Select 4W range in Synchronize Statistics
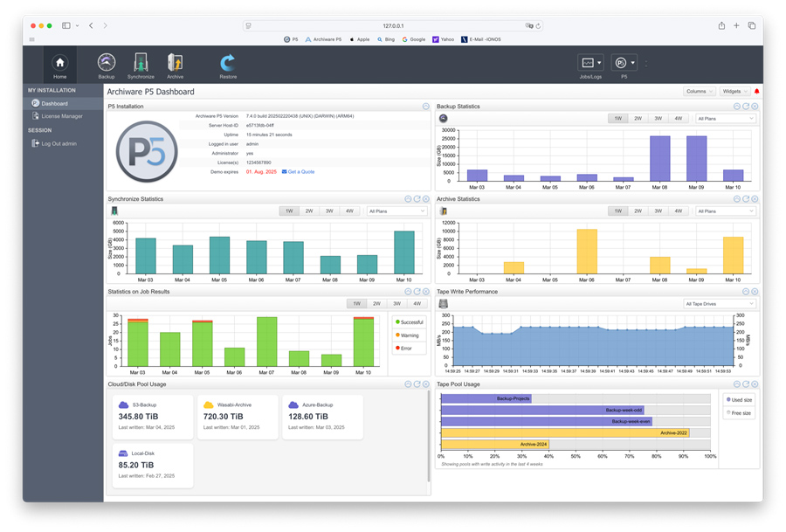Screen dimensions: 786x532 [349, 211]
